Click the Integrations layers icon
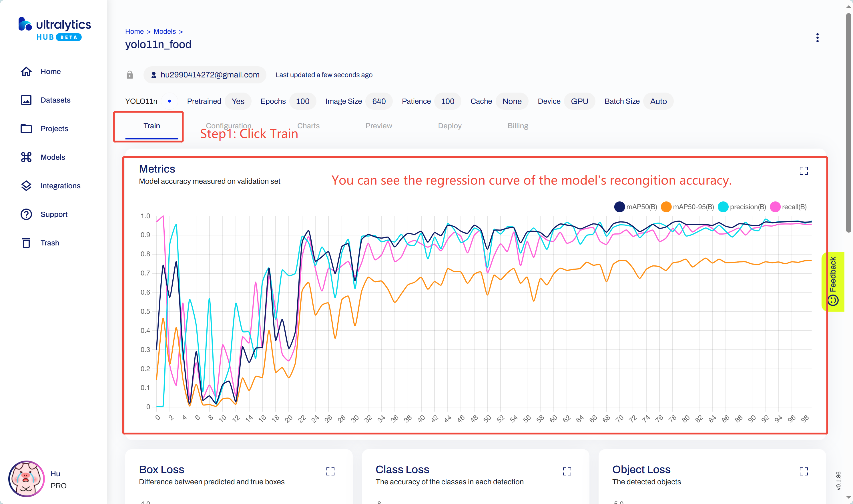This screenshot has height=504, width=853. click(26, 186)
